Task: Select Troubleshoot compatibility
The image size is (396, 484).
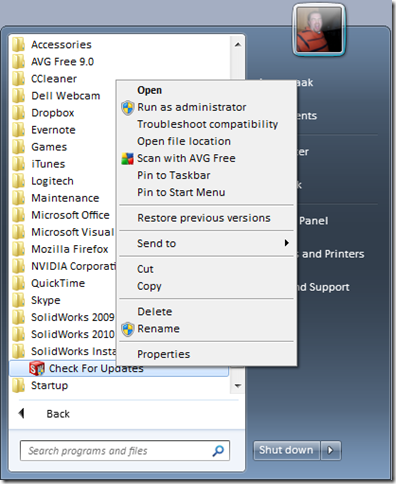Action: pyautogui.click(x=207, y=124)
